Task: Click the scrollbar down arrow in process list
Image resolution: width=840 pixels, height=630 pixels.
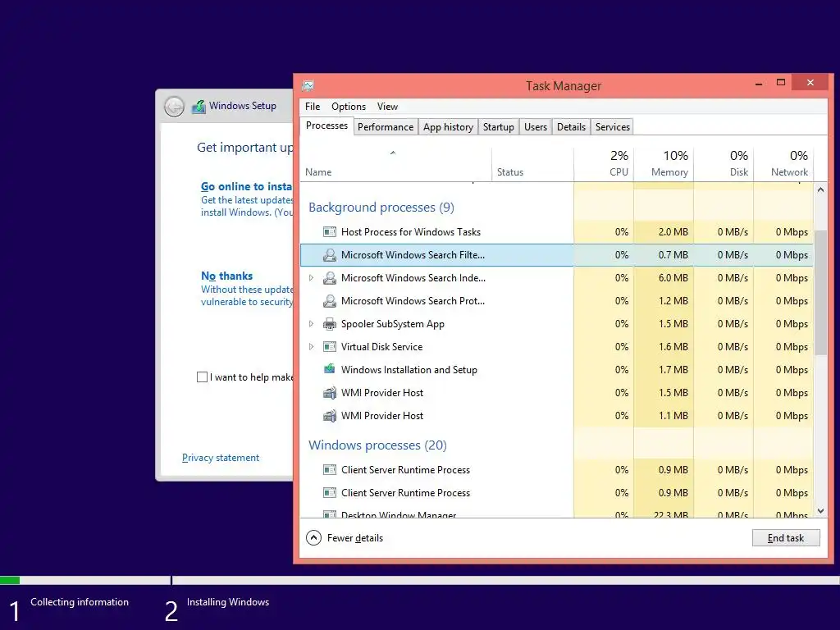Action: coord(820,511)
